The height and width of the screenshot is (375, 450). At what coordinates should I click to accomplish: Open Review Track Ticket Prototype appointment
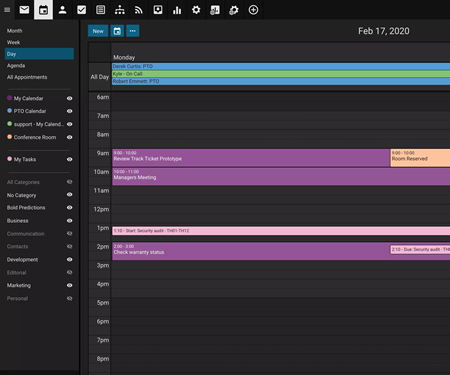coord(251,158)
